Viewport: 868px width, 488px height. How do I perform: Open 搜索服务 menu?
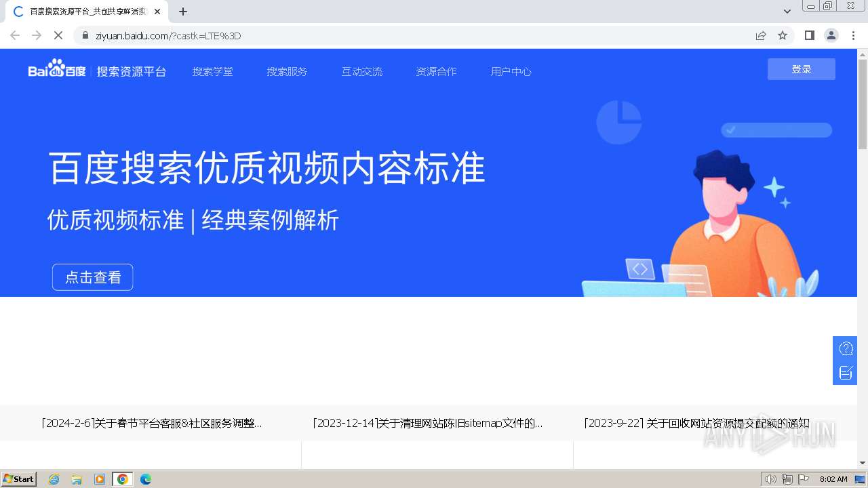point(287,71)
